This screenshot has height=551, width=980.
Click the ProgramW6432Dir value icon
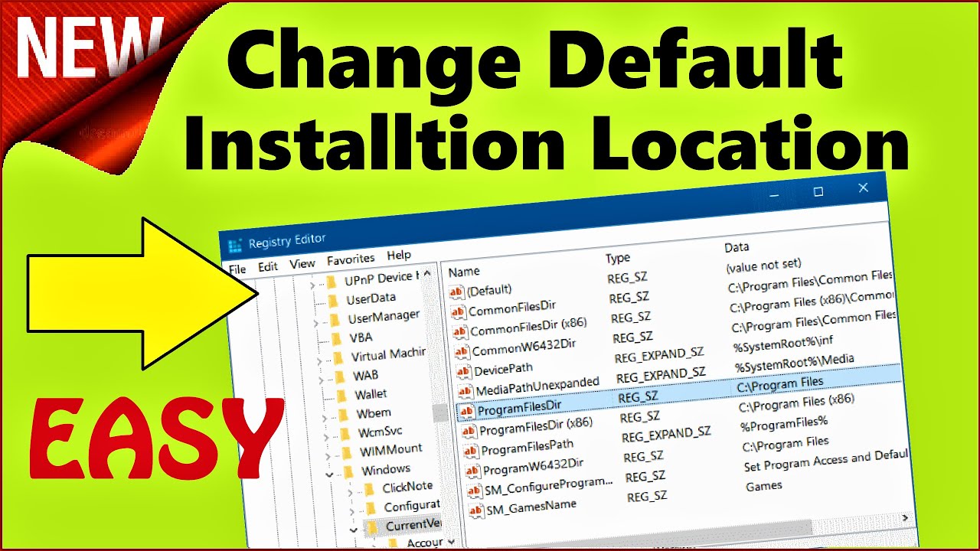coord(472,471)
